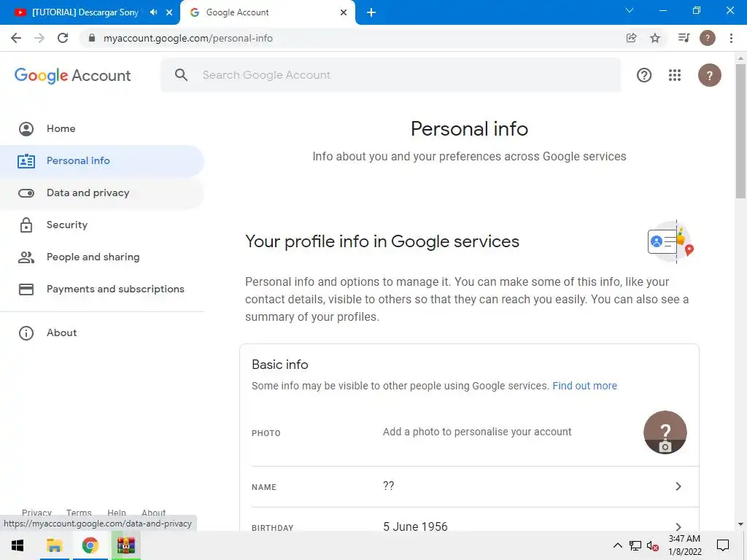The width and height of the screenshot is (747, 560).
Task: Click the page vertical scrollbar thumb
Action: [740, 131]
